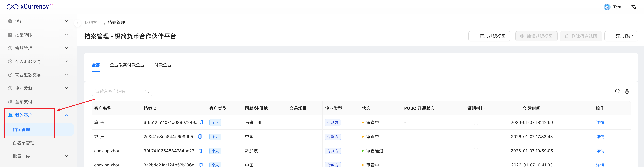The image size is (644, 167).
Task: Click the 编辑过滤视图 button
Action: [536, 36]
